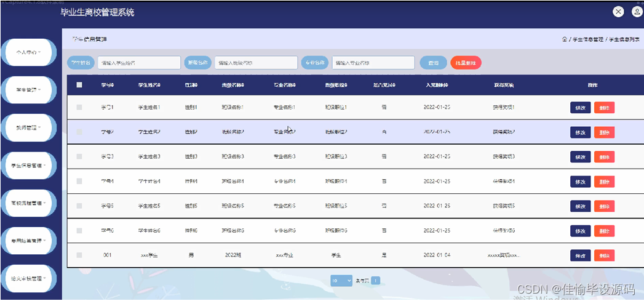Sort the table by 学生姓名 column

(x=149, y=85)
